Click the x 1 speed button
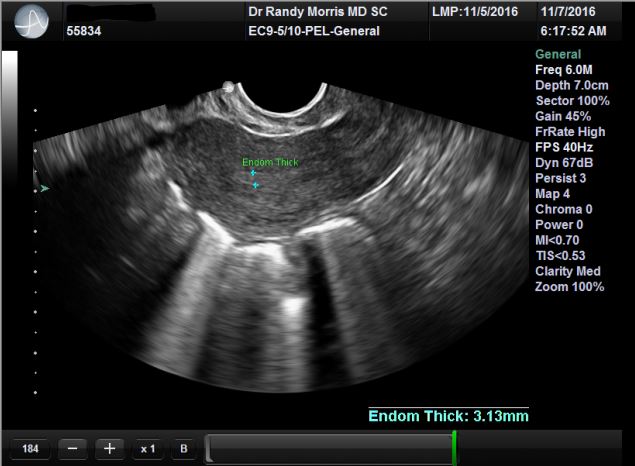The image size is (635, 466). tap(148, 449)
